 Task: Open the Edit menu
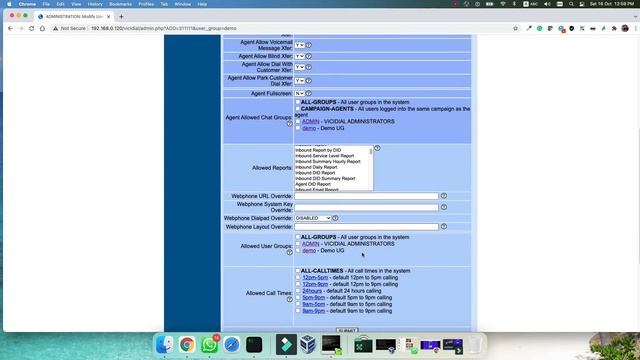click(x=60, y=4)
